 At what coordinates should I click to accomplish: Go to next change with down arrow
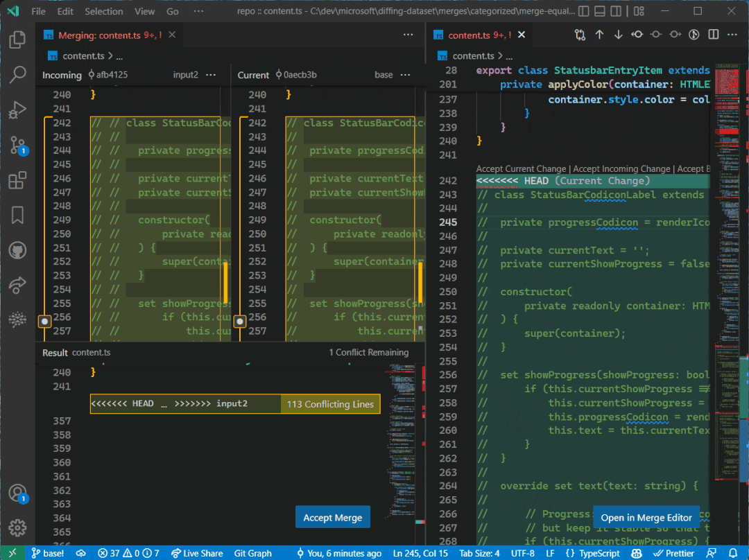click(x=618, y=35)
